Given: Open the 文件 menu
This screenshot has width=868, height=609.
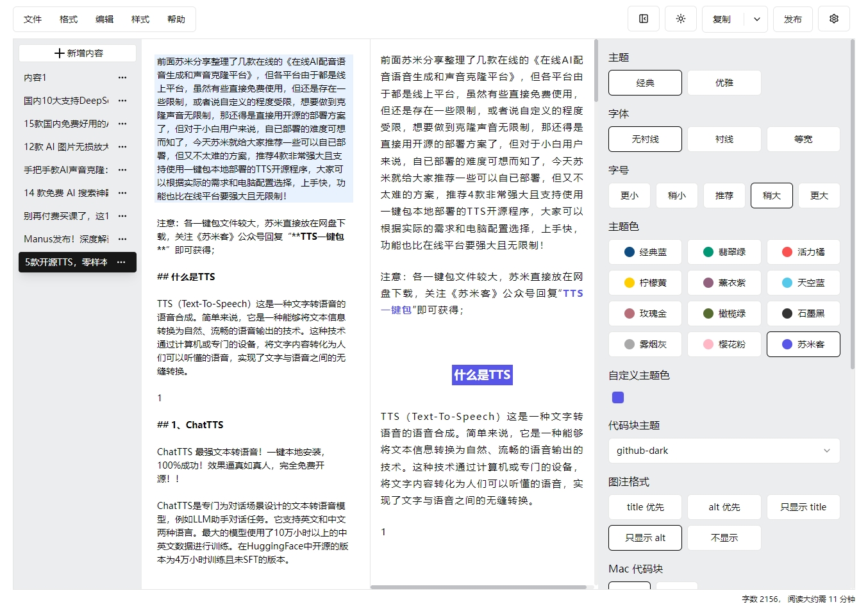Looking at the screenshot, I should coord(33,19).
